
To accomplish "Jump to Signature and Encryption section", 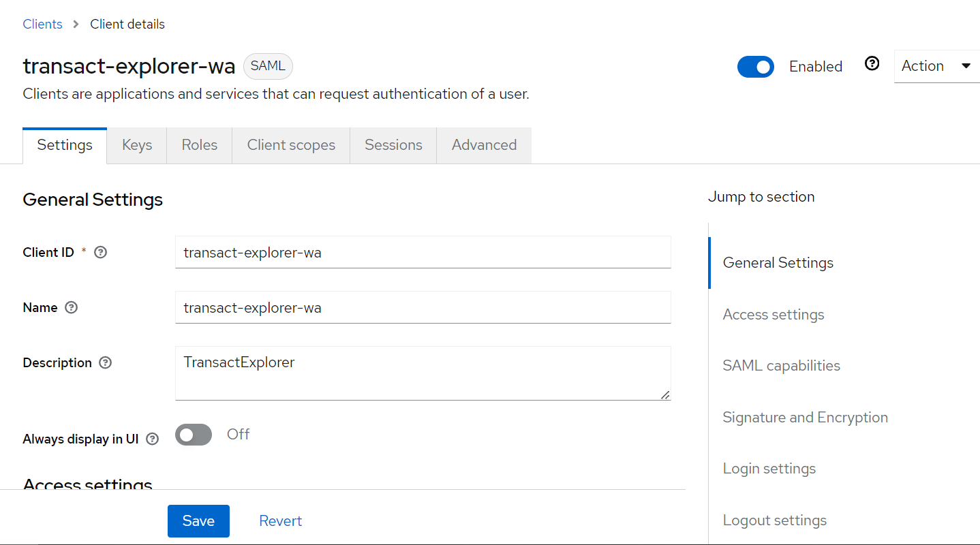I will click(x=805, y=418).
